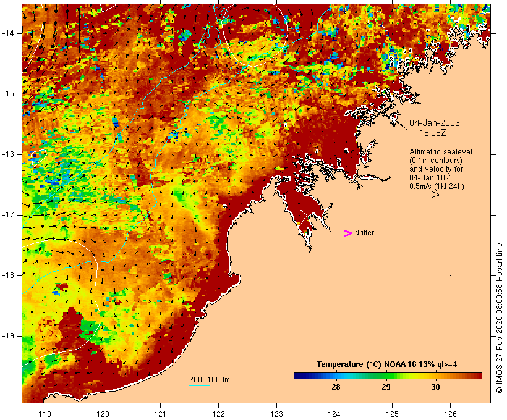The height and width of the screenshot is (420, 507).
Task: Click the '125' longitude axis label
Action: pyautogui.click(x=392, y=414)
